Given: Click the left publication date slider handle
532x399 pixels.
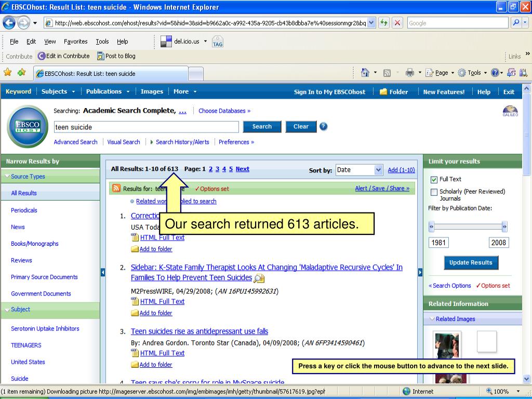Looking at the screenshot, I should [x=431, y=227].
